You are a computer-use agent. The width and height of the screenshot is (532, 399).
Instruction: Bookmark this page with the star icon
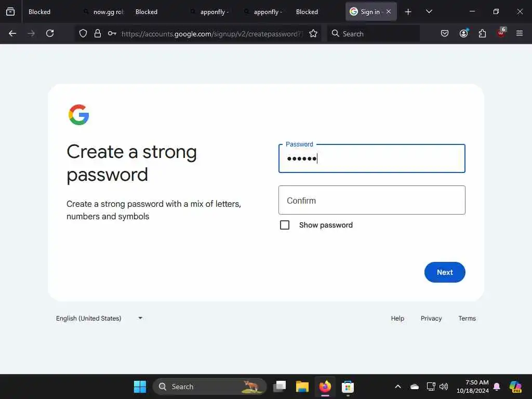pyautogui.click(x=313, y=33)
